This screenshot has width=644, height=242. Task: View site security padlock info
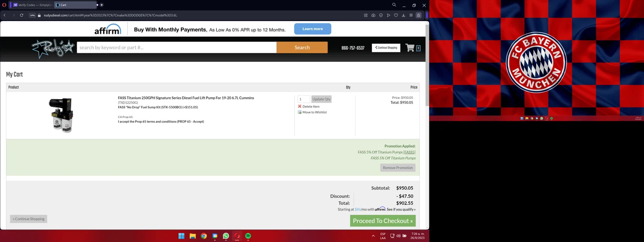coord(39,15)
